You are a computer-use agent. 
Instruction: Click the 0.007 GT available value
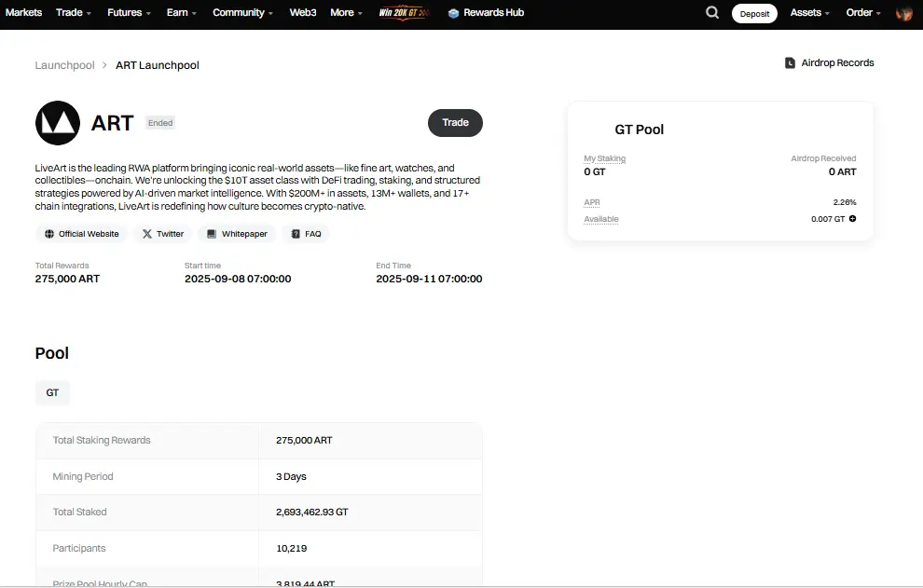(828, 219)
